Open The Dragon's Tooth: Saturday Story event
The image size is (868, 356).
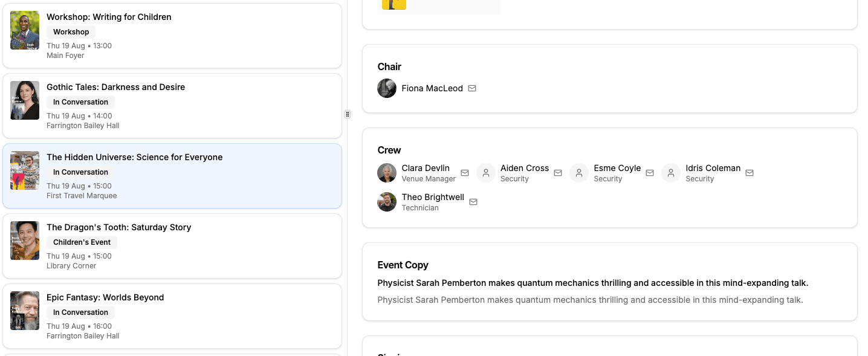tap(172, 246)
